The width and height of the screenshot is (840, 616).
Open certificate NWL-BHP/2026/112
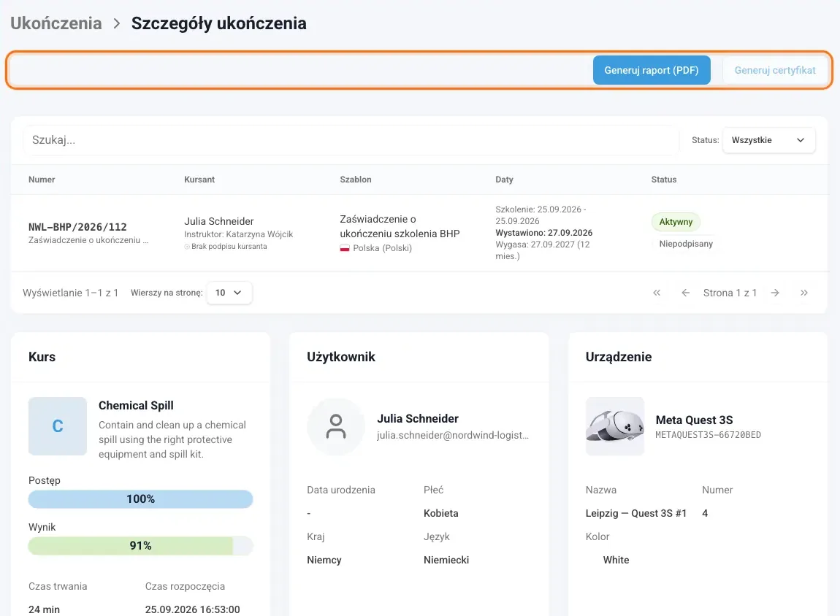click(77, 227)
